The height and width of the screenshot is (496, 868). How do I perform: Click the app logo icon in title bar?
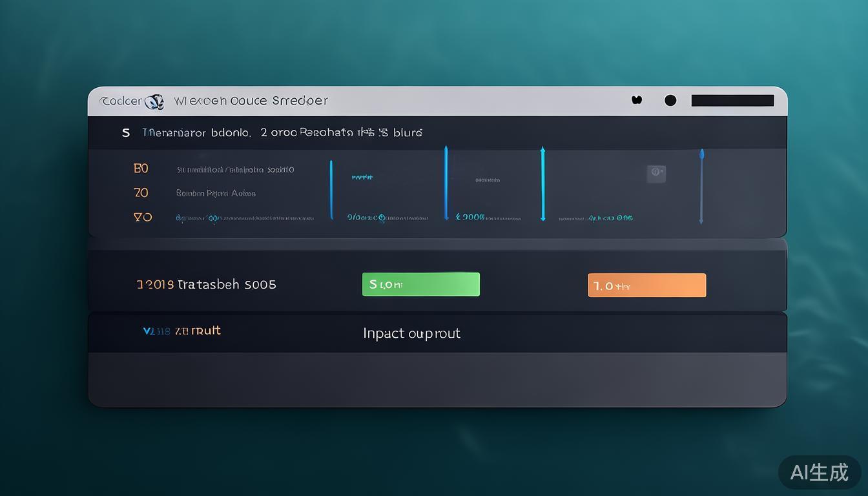tap(154, 101)
